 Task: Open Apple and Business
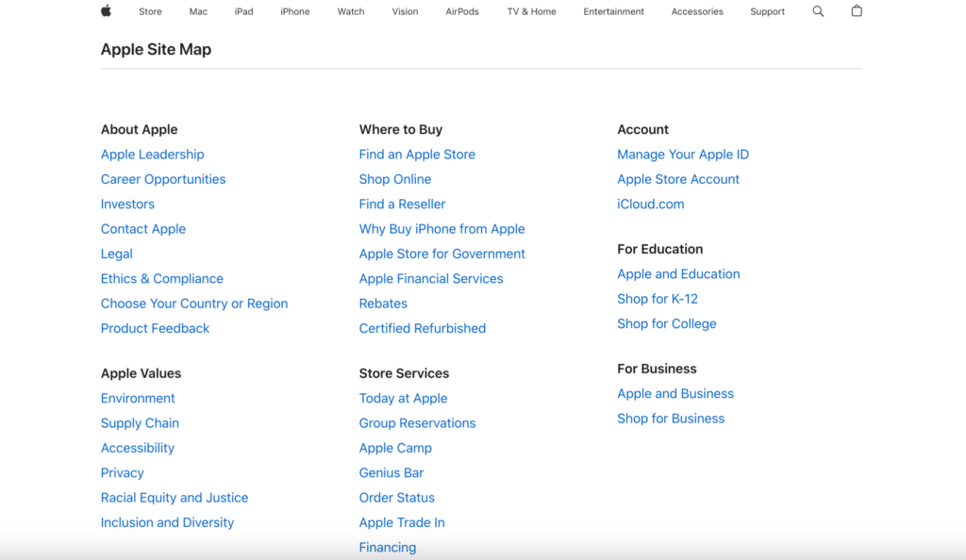pyautogui.click(x=675, y=394)
